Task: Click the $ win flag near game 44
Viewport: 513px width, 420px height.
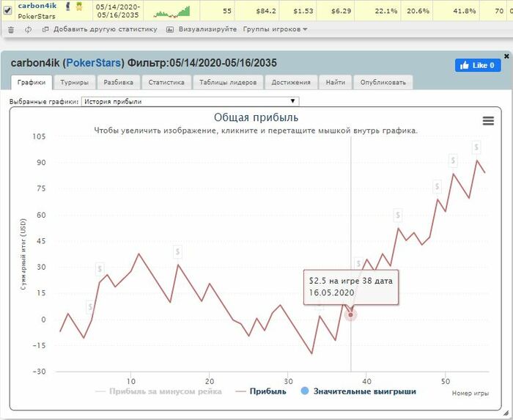Action: click(x=398, y=215)
